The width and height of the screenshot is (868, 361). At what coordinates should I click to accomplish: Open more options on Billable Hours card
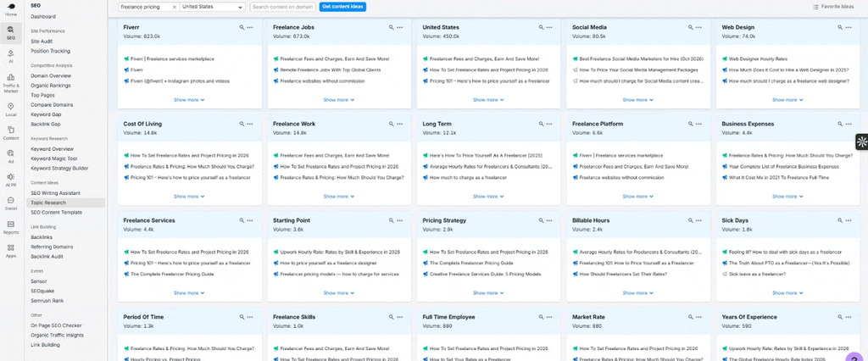coord(699,220)
